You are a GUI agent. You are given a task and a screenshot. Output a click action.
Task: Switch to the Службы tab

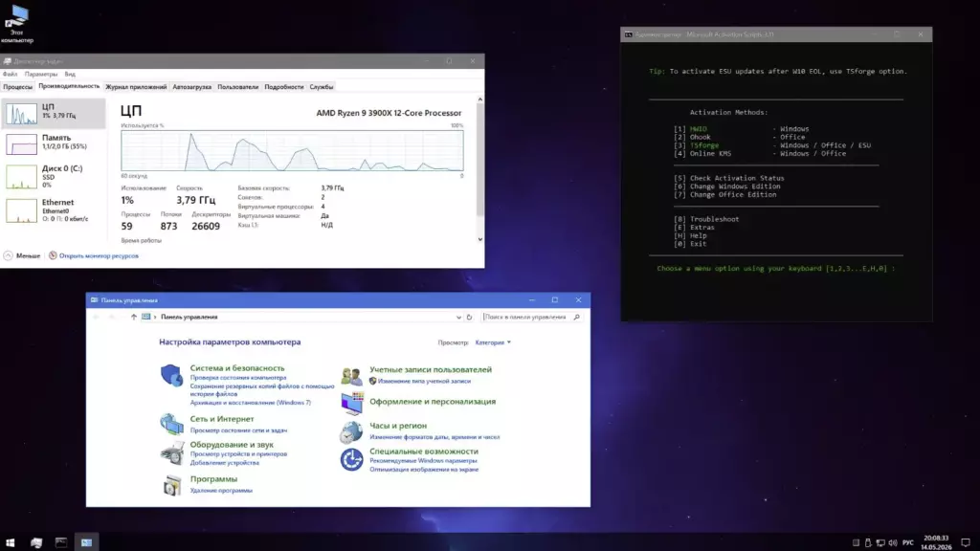(322, 87)
